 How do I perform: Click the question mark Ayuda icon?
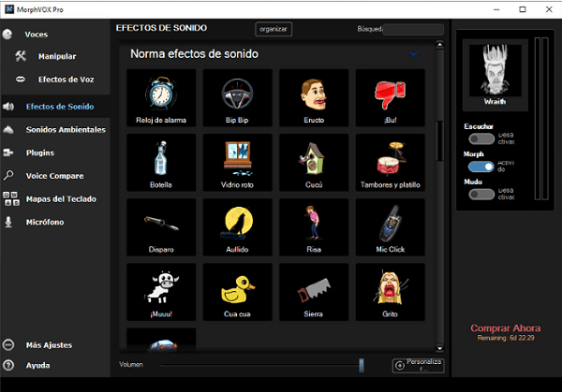[x=8, y=365]
